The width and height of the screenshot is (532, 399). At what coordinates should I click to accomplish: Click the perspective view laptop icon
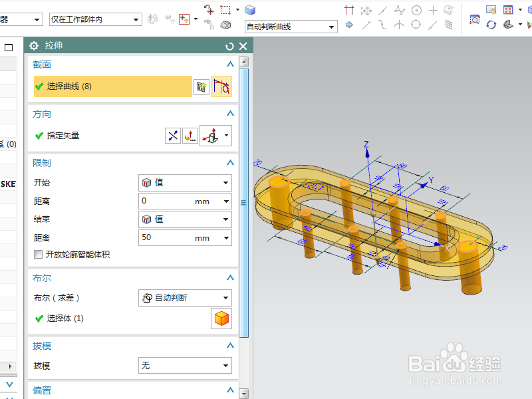[508, 25]
